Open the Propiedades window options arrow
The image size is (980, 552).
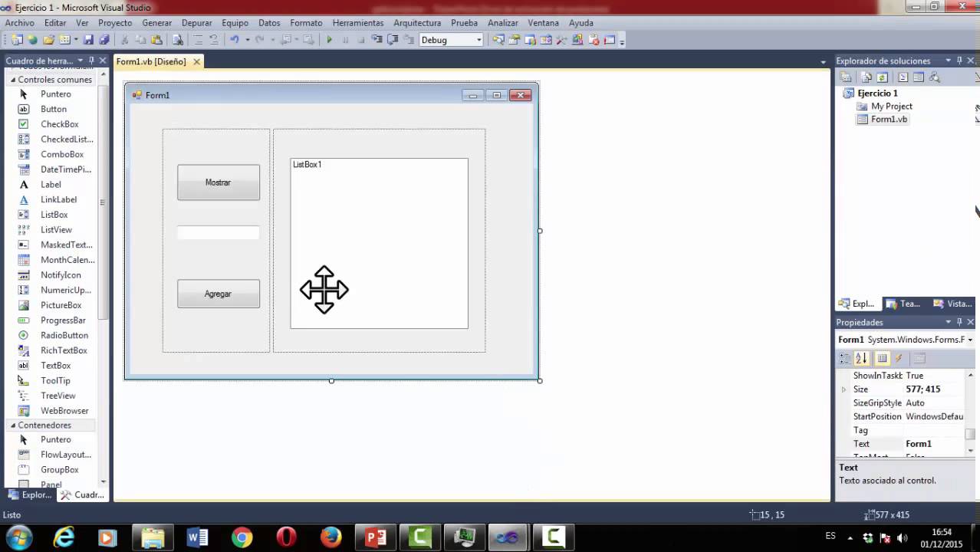(x=949, y=322)
